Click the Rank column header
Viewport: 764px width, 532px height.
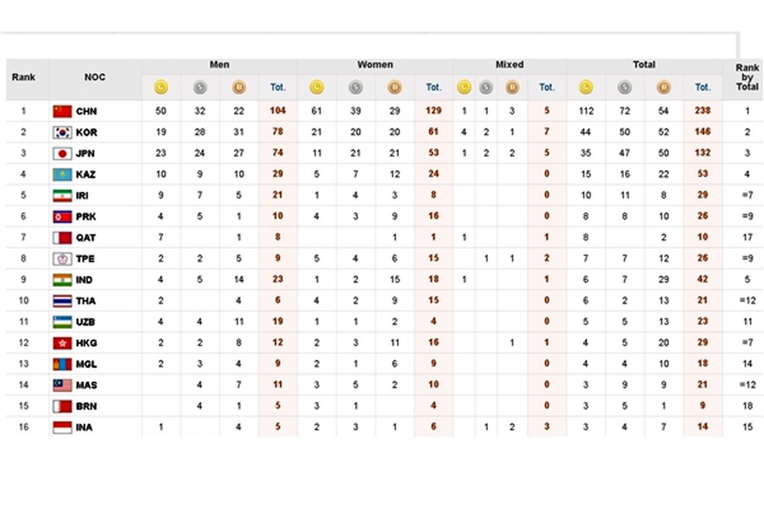(24, 78)
